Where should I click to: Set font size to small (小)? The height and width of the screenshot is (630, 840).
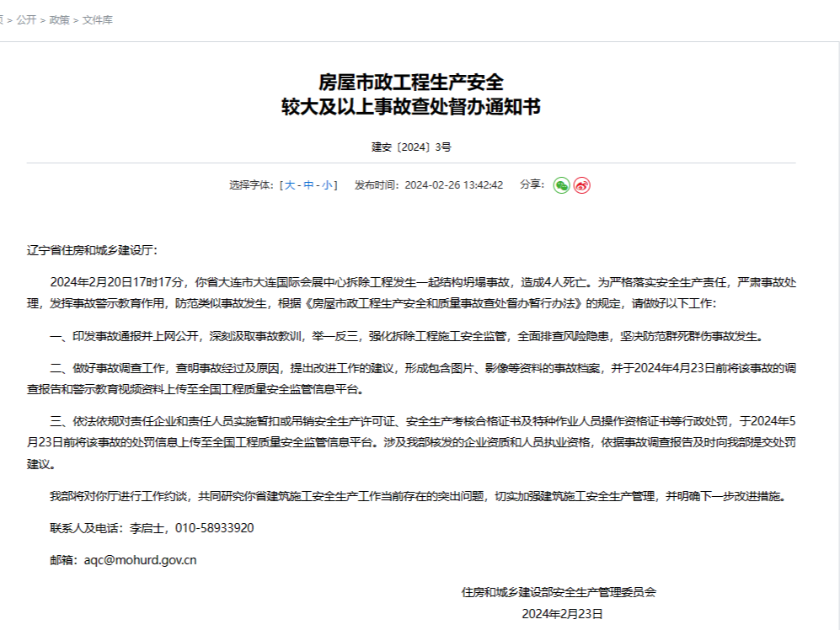tap(327, 185)
